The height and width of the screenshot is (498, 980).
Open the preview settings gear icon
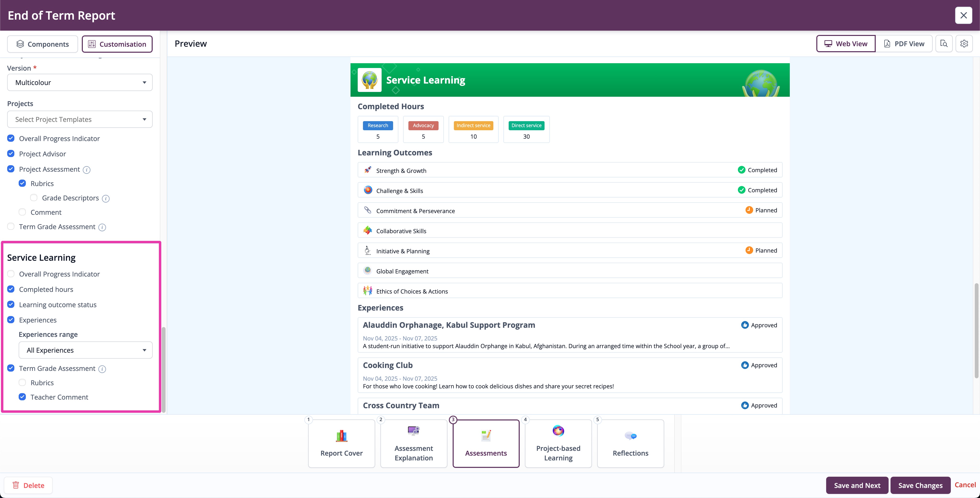pos(964,44)
